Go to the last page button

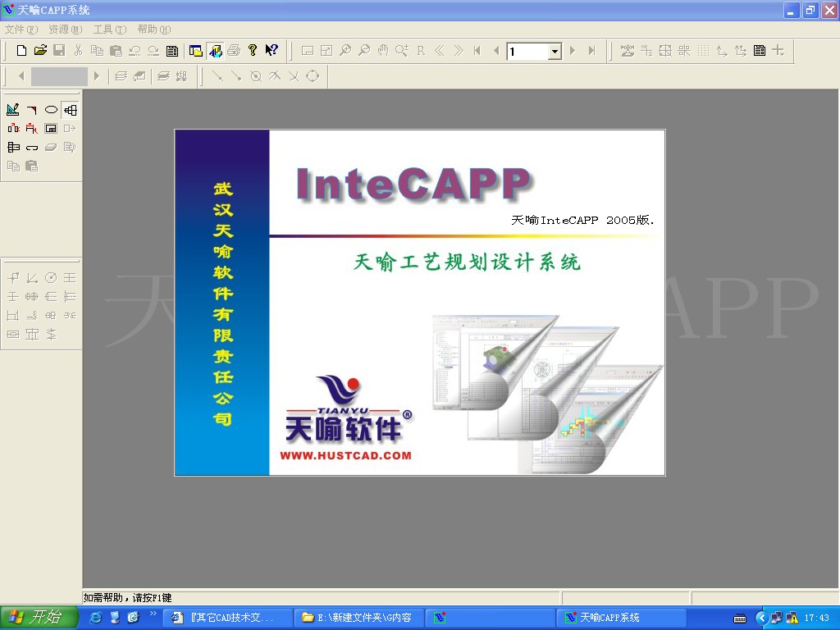(591, 51)
